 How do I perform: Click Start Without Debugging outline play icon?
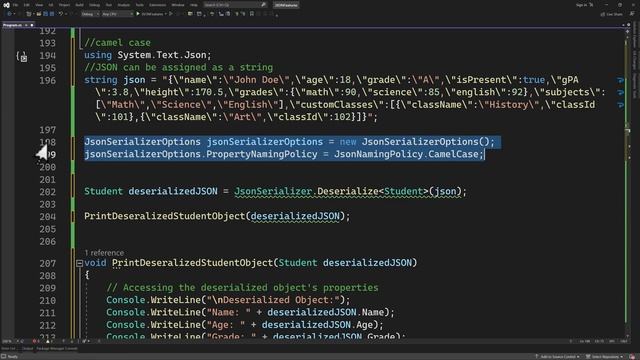click(171, 14)
